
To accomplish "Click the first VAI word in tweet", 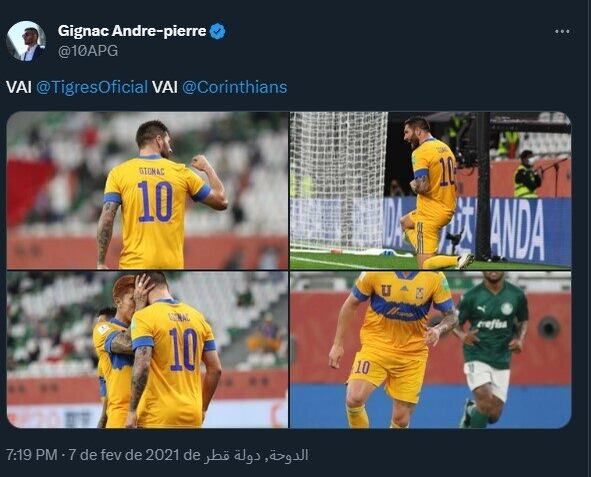I will tap(19, 87).
